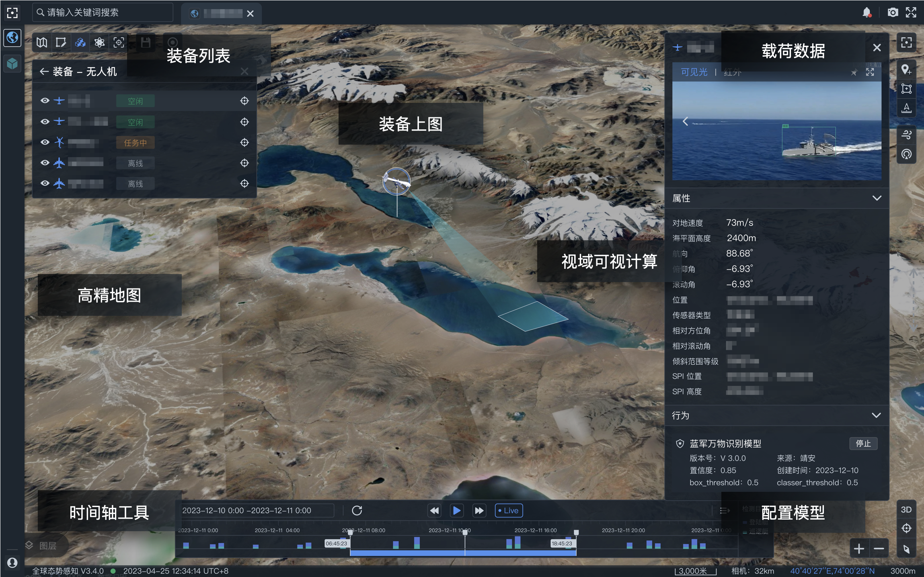
Task: Click the keyword search input field
Action: 103,12
